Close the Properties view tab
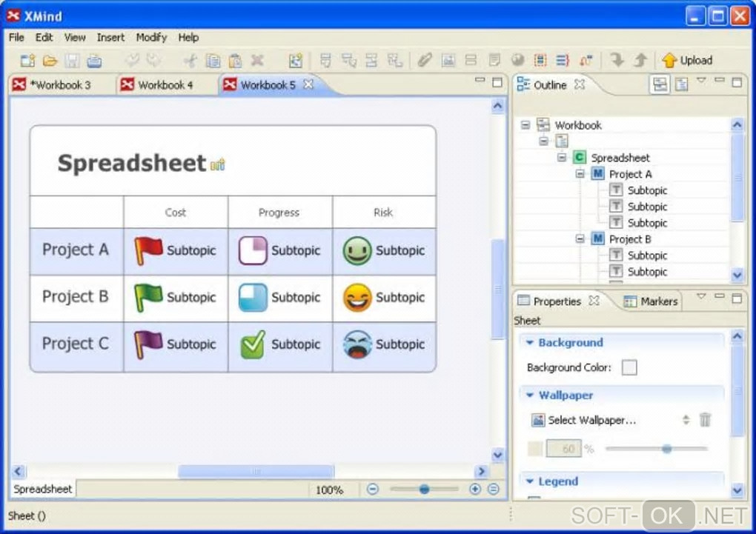 pos(594,301)
